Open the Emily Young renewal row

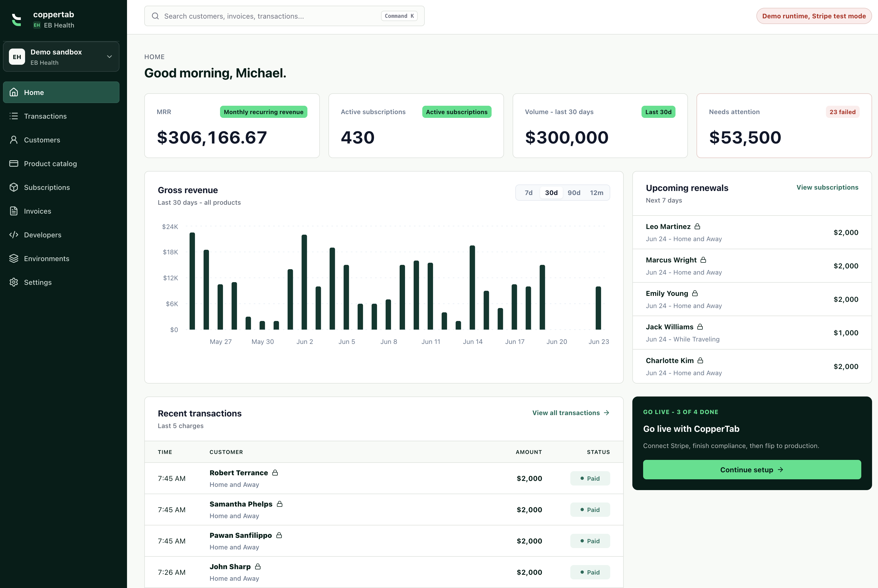[752, 299]
